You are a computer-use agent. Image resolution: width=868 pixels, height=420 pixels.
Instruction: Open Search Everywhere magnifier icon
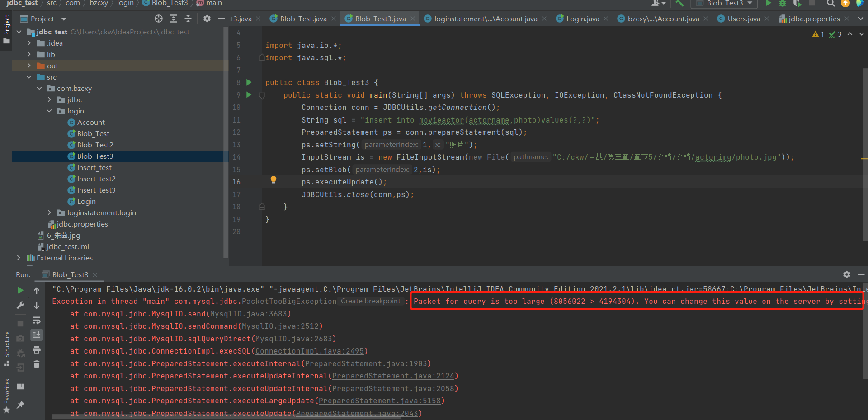[831, 3]
